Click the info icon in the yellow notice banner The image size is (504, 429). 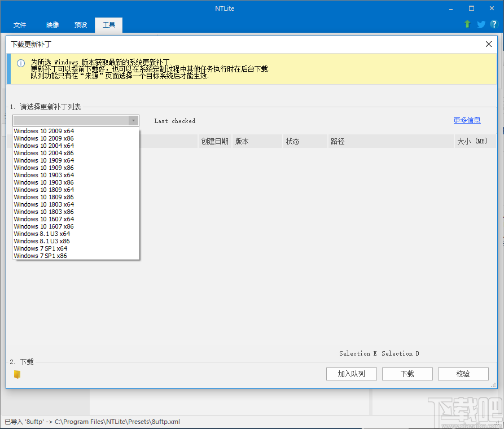(x=21, y=63)
